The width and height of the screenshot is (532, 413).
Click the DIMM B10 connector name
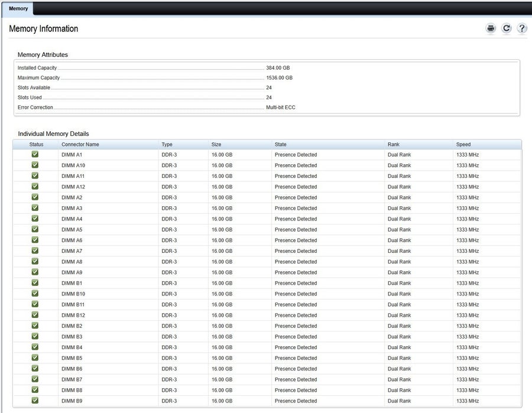point(73,294)
